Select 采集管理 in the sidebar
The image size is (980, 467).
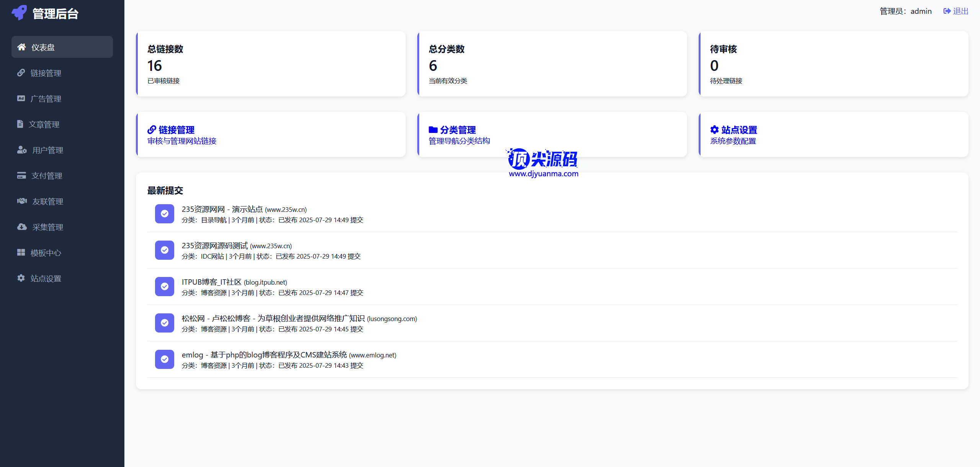click(x=47, y=227)
